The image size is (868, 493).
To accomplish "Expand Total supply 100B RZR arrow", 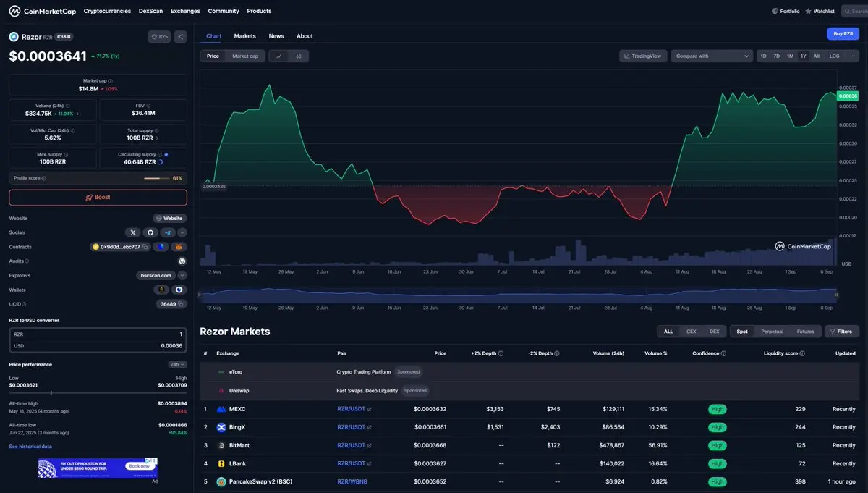I will tap(157, 138).
